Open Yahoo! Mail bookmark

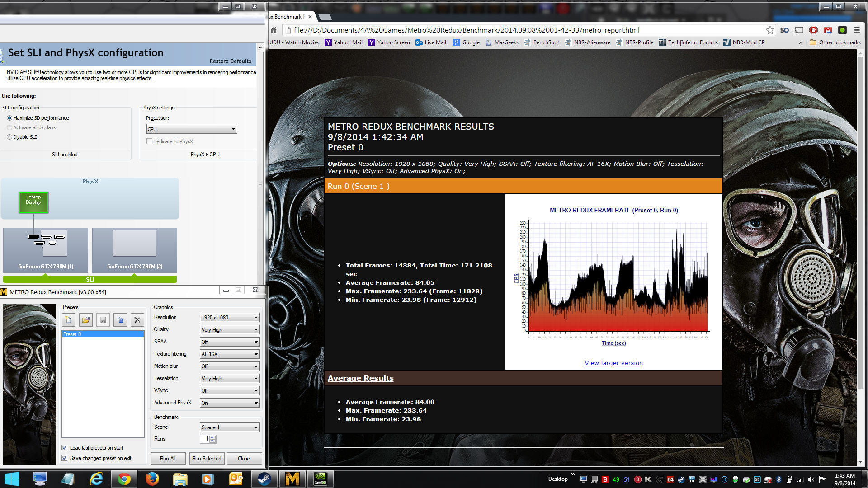point(344,42)
